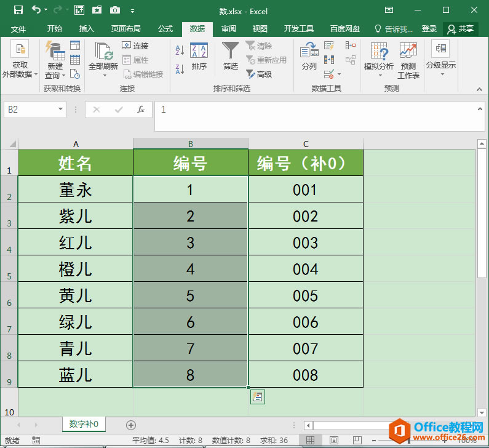
Task: Switch to Page Layout (页面布局) tab
Action: pos(125,29)
